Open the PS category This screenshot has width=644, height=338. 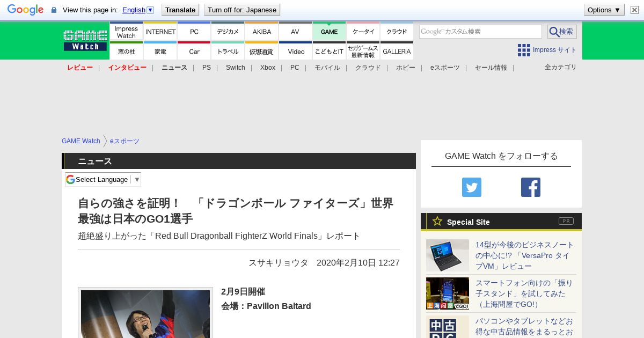pyautogui.click(x=207, y=68)
